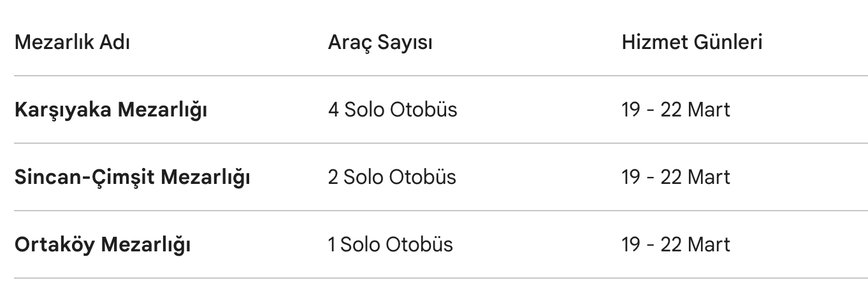
Task: Click service dates for Karşıyaka Mezarlığı
Action: pos(676,110)
